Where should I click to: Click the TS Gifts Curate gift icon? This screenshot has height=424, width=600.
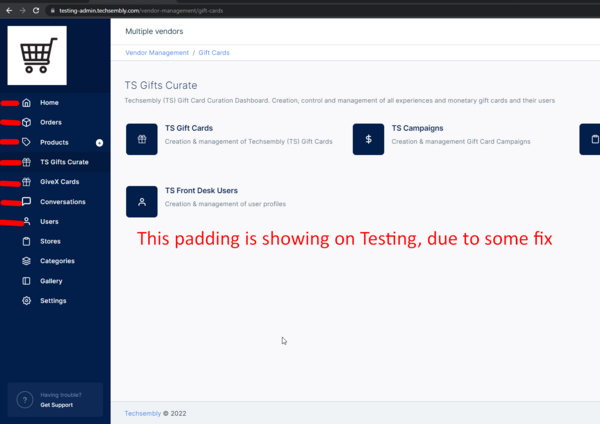coord(26,162)
